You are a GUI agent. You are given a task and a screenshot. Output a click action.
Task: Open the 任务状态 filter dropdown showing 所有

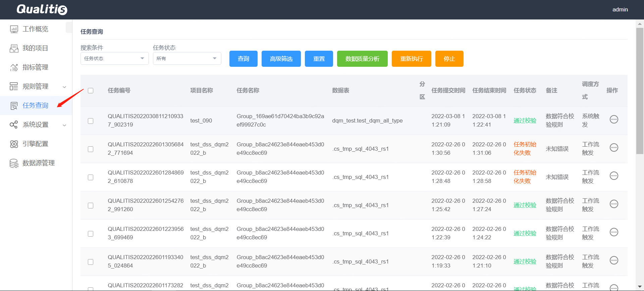[187, 58]
